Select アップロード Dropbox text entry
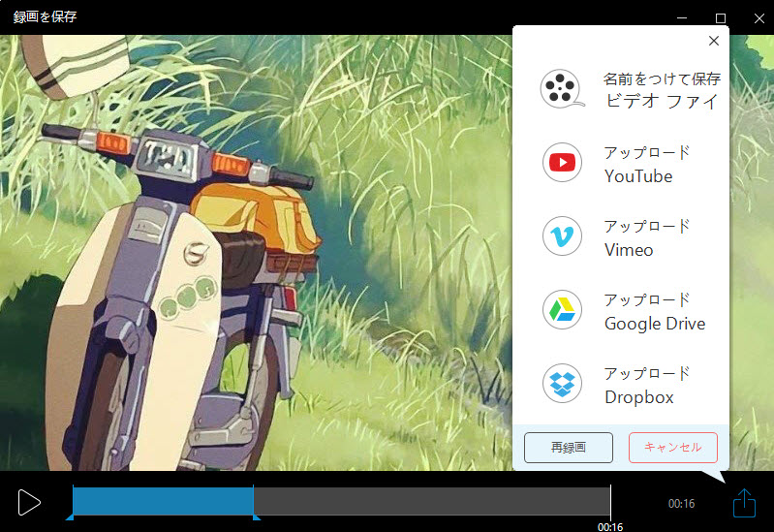The height and width of the screenshot is (532, 774). coord(647,386)
